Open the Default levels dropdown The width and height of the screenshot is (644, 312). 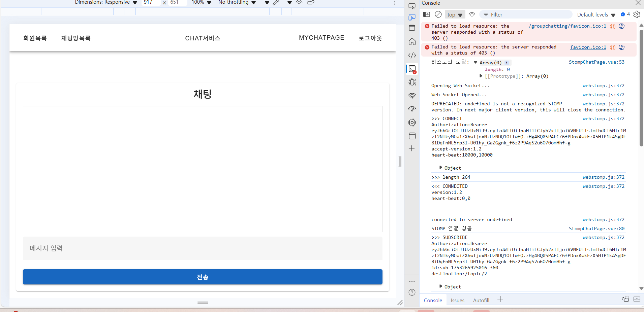point(596,14)
